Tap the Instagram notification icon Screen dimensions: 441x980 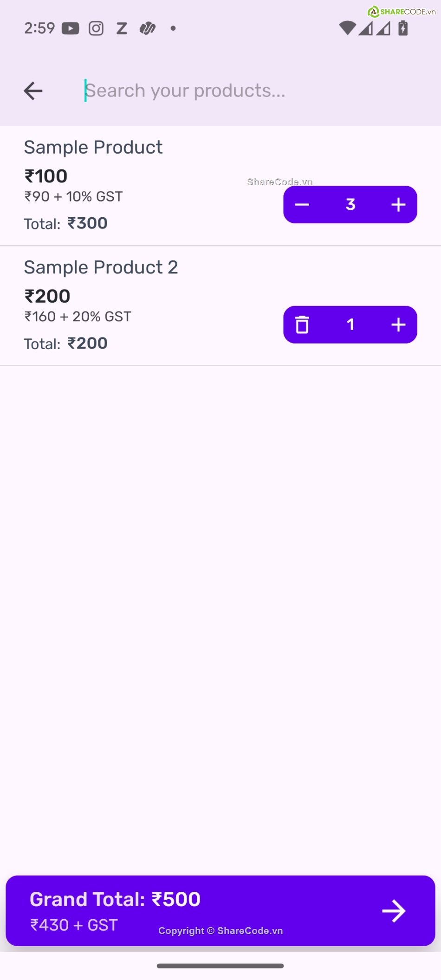click(x=96, y=28)
